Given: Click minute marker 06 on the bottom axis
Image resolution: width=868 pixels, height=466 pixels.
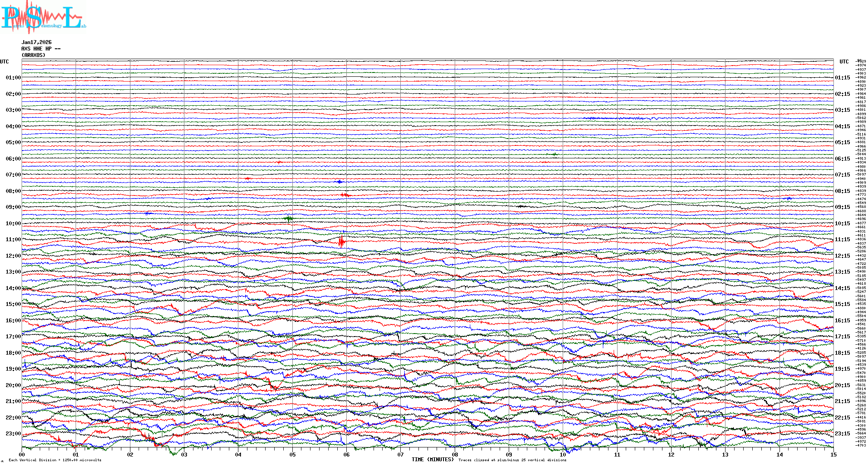Looking at the screenshot, I should [346, 454].
